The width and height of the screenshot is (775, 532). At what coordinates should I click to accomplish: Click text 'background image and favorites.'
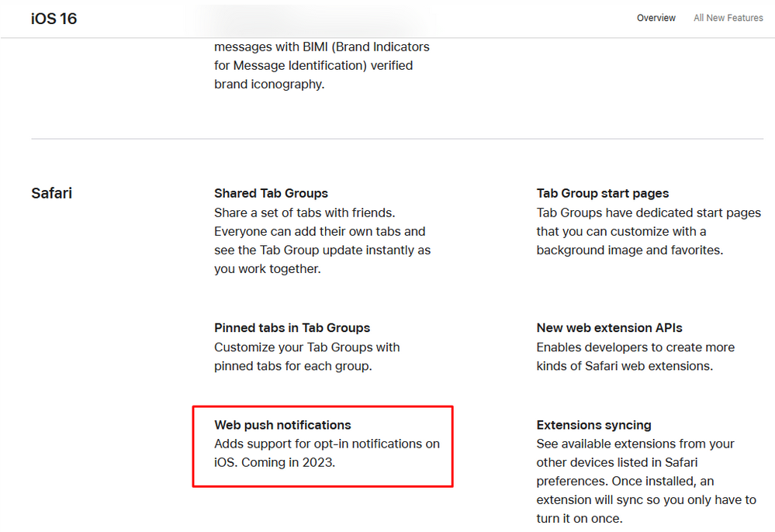[x=630, y=250]
